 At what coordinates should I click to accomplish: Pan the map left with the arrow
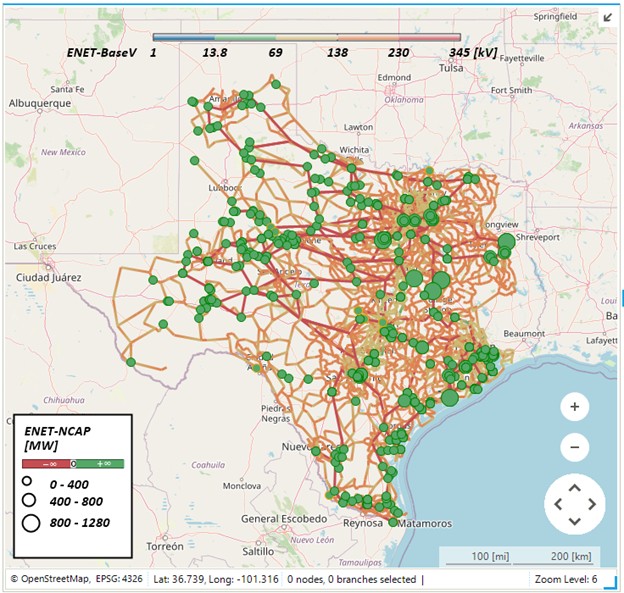pos(556,504)
